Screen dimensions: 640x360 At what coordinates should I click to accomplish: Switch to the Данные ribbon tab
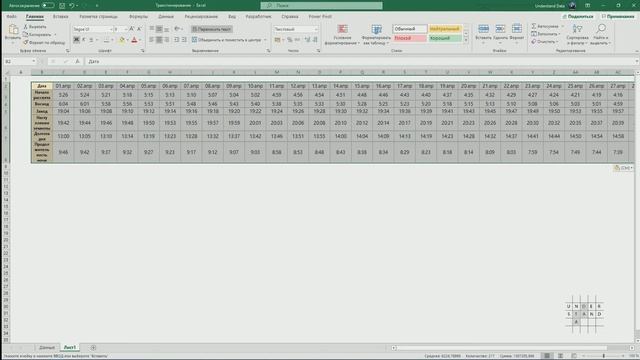166,17
